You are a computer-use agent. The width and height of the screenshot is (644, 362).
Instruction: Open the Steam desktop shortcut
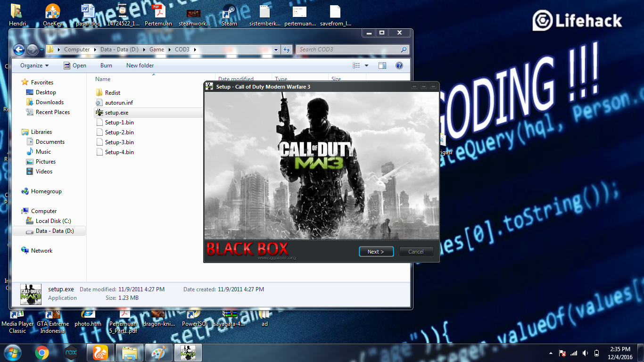point(229,15)
